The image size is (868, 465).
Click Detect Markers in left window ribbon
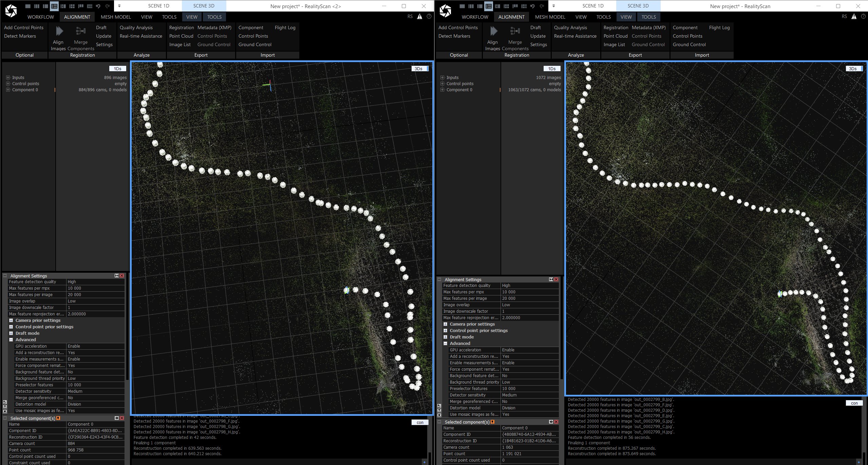pyautogui.click(x=20, y=36)
